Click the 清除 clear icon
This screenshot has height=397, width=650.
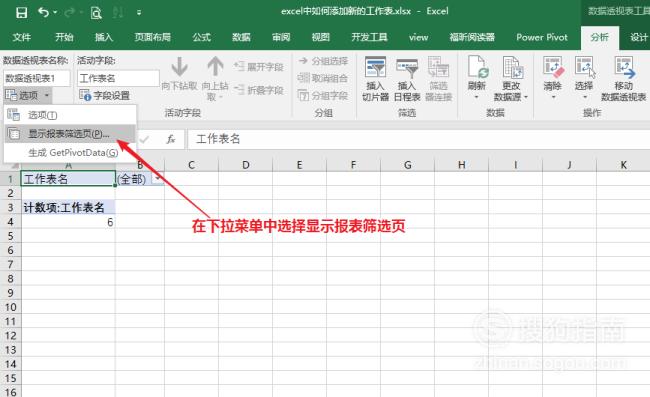point(553,68)
